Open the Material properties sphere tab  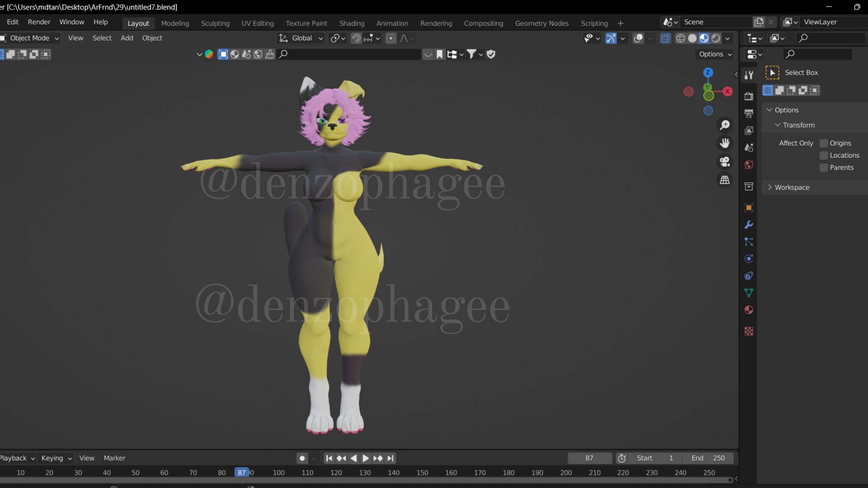point(749,310)
